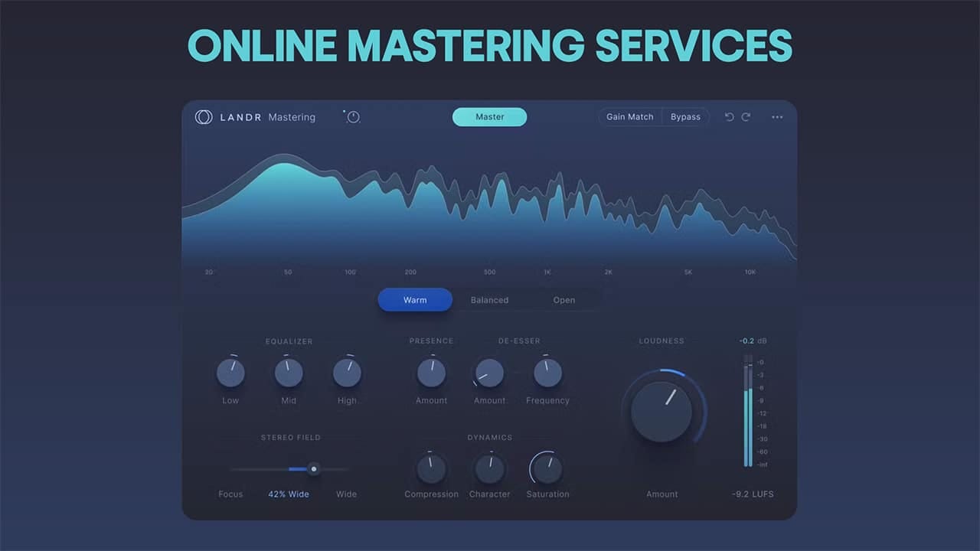The width and height of the screenshot is (980, 551).
Task: Click the -0.2 dB peak readout
Action: (753, 341)
